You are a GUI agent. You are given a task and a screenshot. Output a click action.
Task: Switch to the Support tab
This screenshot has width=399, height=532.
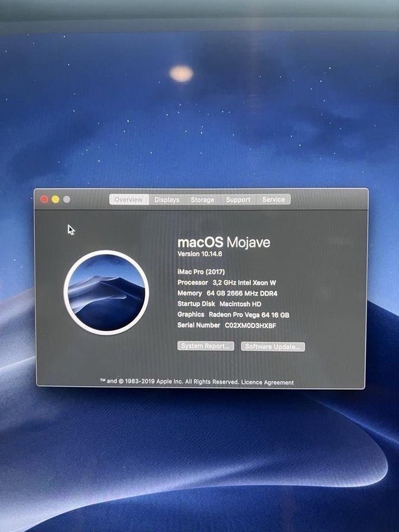point(238,200)
